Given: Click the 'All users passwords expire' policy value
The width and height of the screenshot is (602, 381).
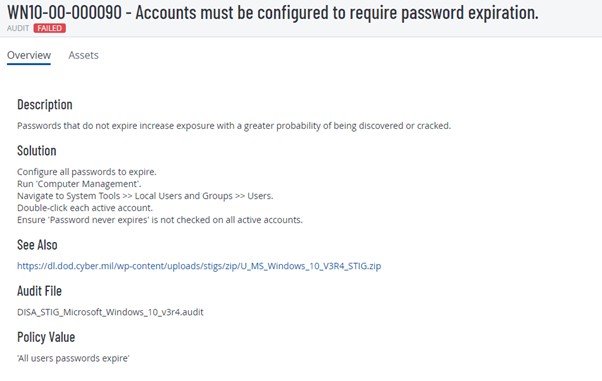Looking at the screenshot, I should [73, 358].
